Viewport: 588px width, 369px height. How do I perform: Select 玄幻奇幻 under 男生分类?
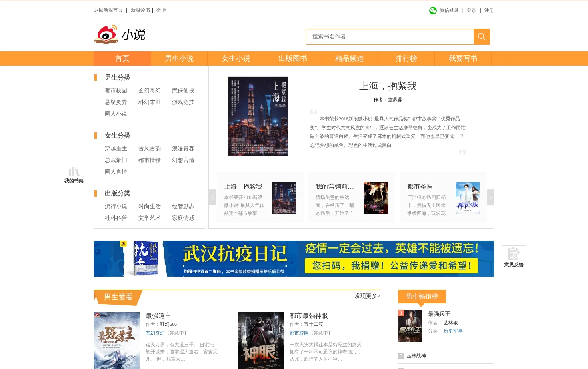150,91
